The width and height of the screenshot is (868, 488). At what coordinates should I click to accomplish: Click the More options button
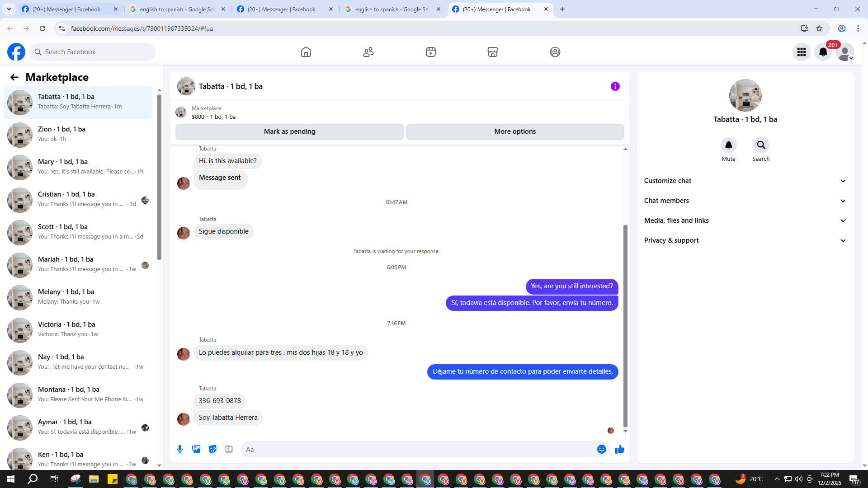point(515,131)
